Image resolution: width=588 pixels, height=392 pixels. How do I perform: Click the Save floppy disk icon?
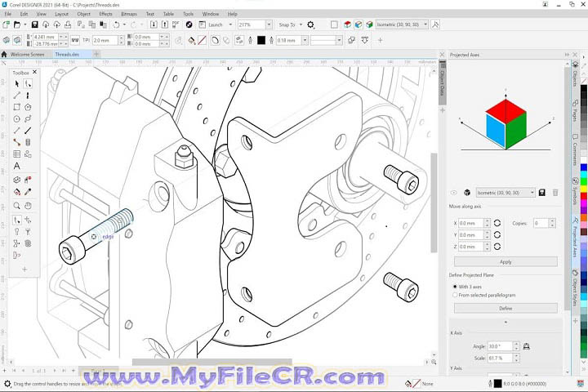[x=35, y=24]
